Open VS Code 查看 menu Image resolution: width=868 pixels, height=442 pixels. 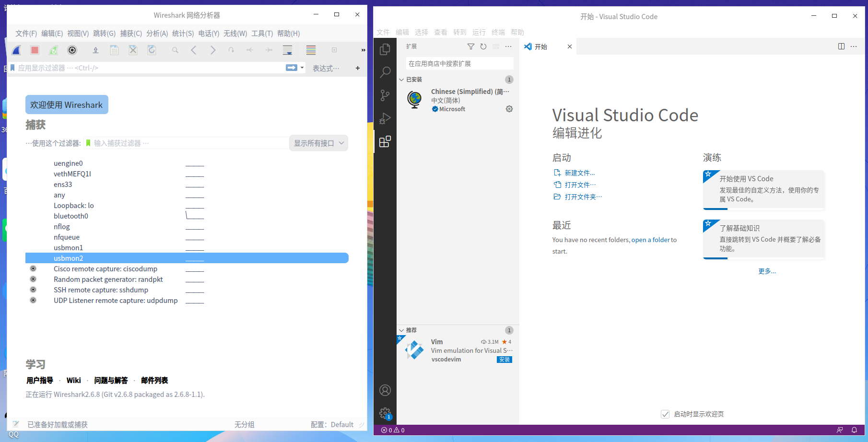tap(440, 32)
